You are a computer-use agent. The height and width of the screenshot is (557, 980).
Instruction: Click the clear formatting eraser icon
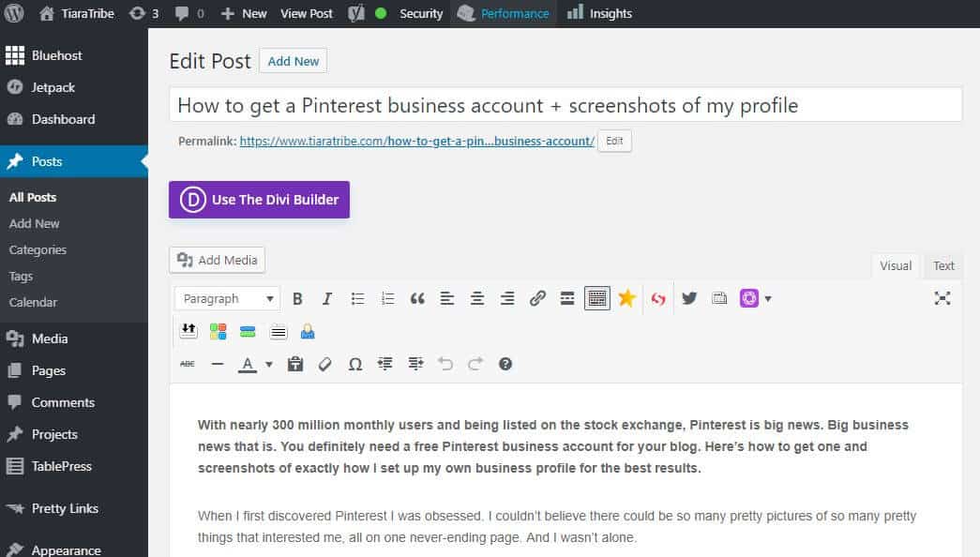pos(325,364)
